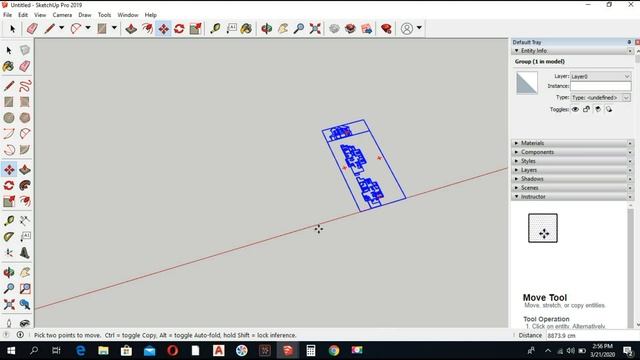
Task: Click Push/Pull in the top toolbar
Action: tap(131, 29)
